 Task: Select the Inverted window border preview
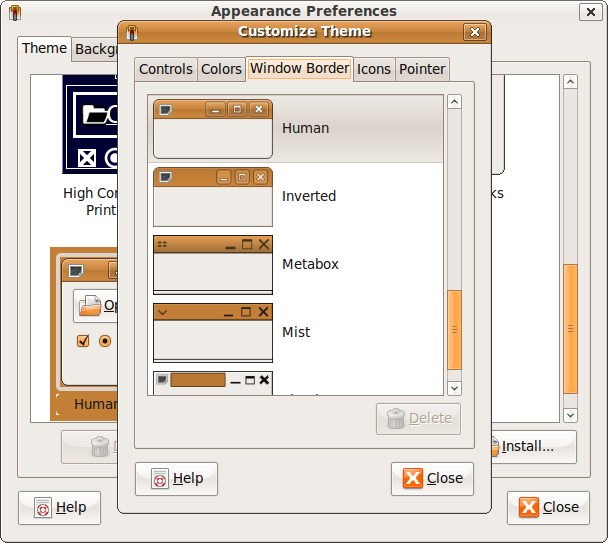click(x=213, y=197)
